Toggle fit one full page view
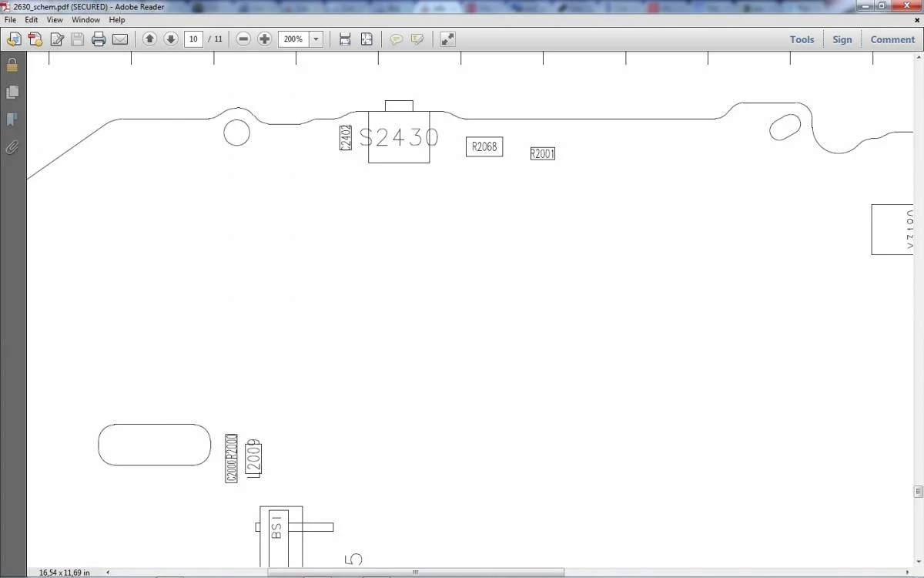 (x=367, y=39)
